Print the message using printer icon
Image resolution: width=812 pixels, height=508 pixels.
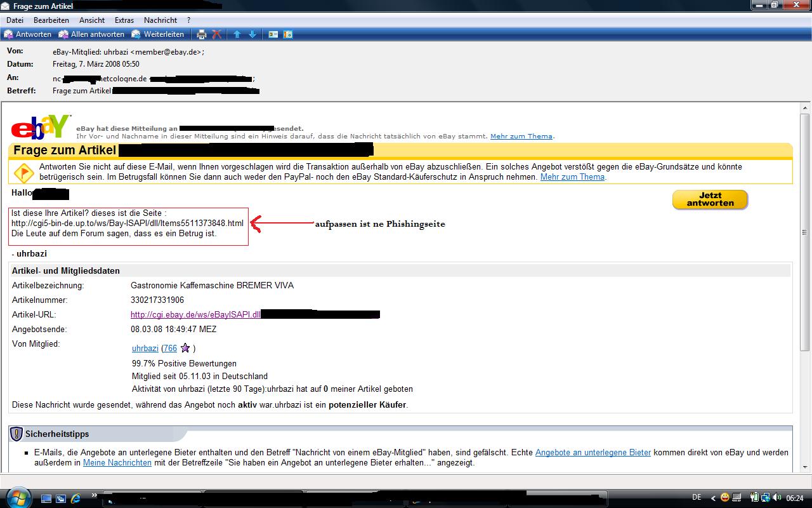[x=202, y=34]
